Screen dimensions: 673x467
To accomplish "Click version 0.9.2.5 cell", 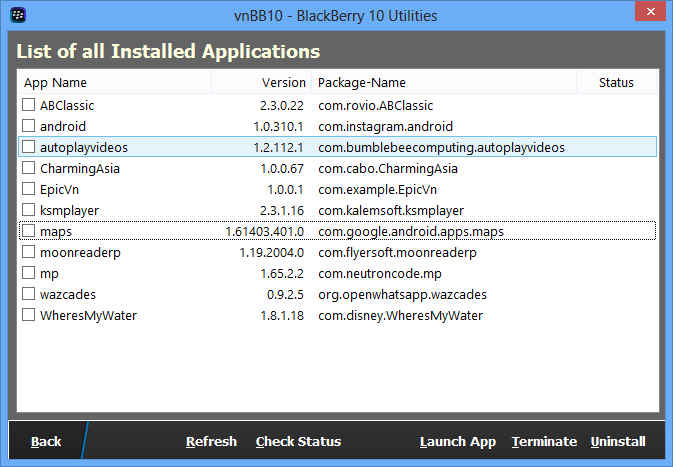I will [x=285, y=295].
